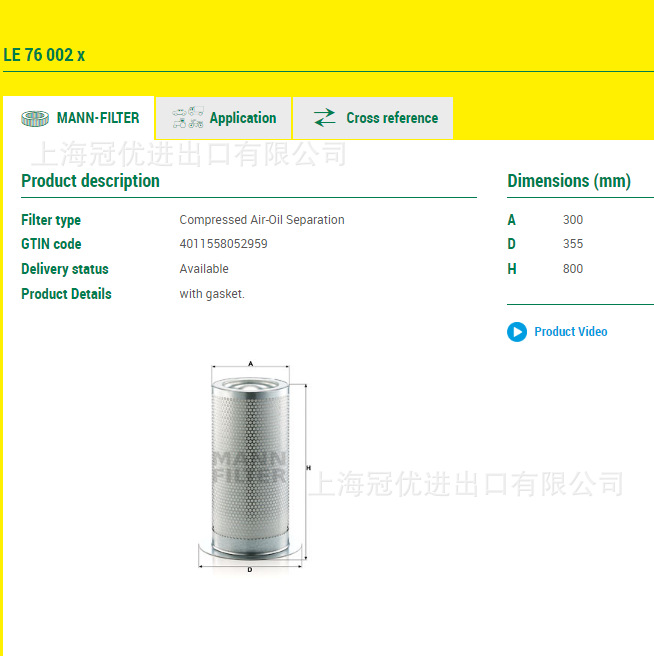Switch to the Cross reference tab
Image resolution: width=654 pixels, height=656 pixels.
[x=373, y=118]
